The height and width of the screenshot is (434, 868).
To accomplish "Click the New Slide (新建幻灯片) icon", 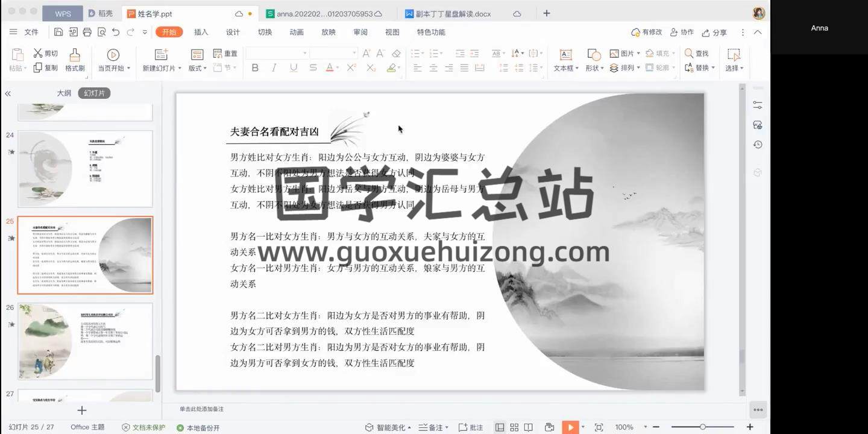I will (161, 55).
